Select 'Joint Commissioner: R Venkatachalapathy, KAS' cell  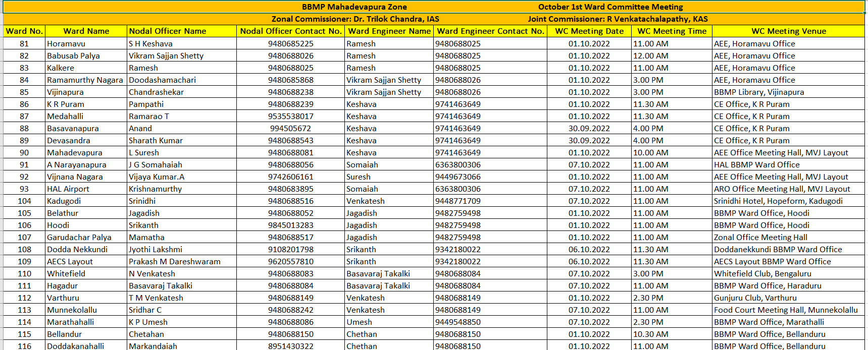click(x=618, y=19)
